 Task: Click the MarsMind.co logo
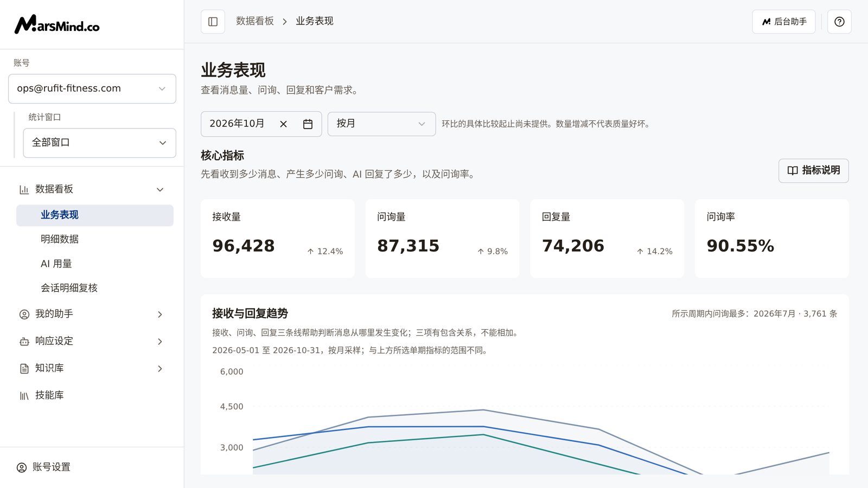click(x=57, y=24)
